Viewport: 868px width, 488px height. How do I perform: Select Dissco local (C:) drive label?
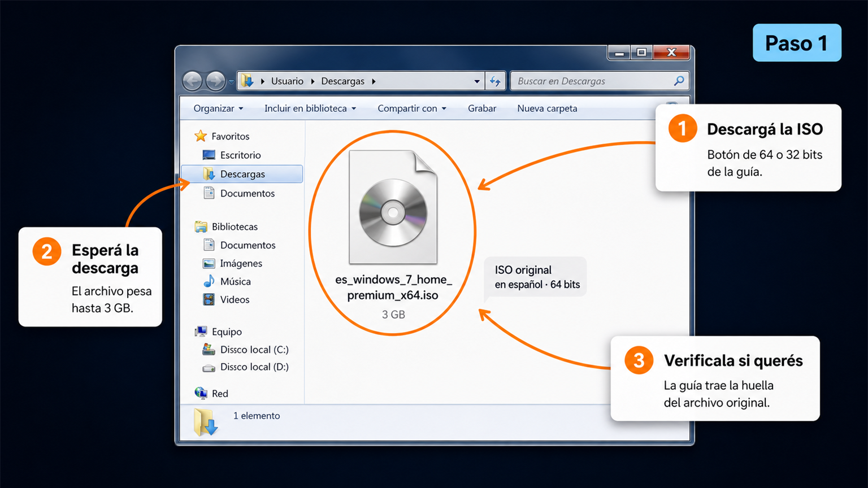click(254, 350)
